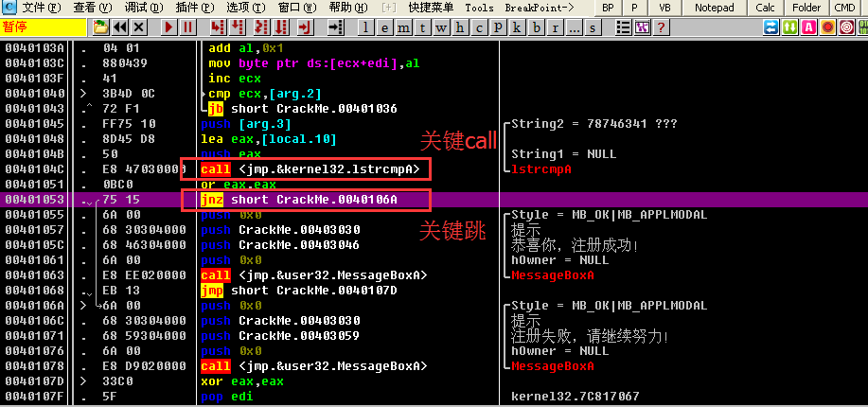The height and width of the screenshot is (407, 868).
Task: Select 'String2 = 78746341 ???' comment
Action: click(594, 124)
